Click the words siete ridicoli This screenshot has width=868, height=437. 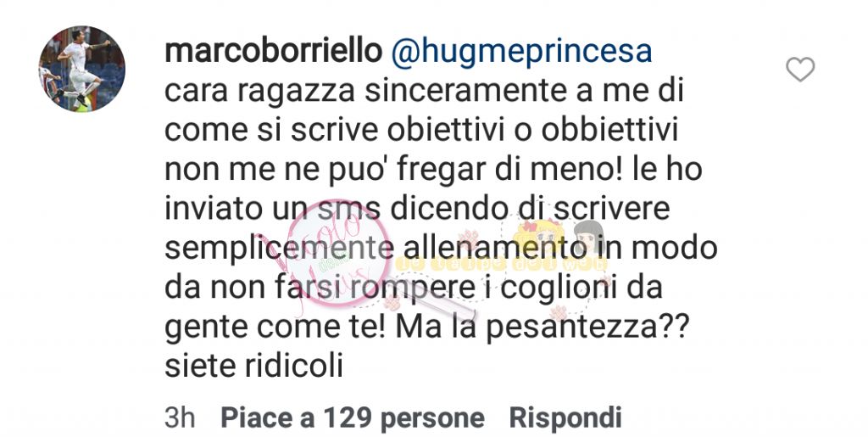(254, 367)
